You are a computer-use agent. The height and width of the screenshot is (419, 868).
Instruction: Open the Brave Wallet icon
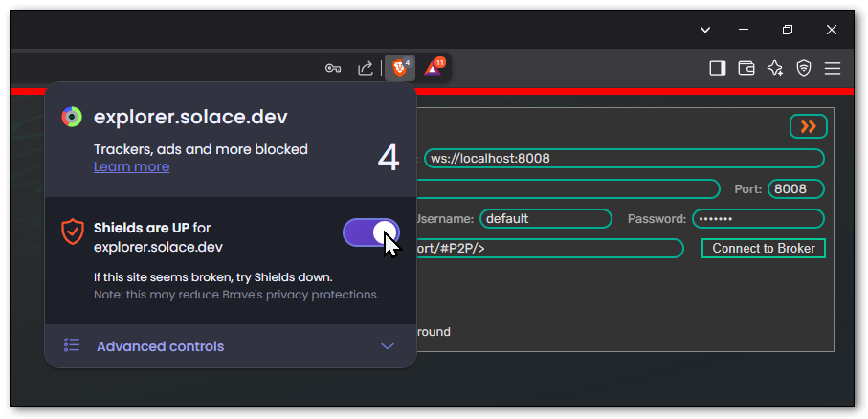[746, 68]
